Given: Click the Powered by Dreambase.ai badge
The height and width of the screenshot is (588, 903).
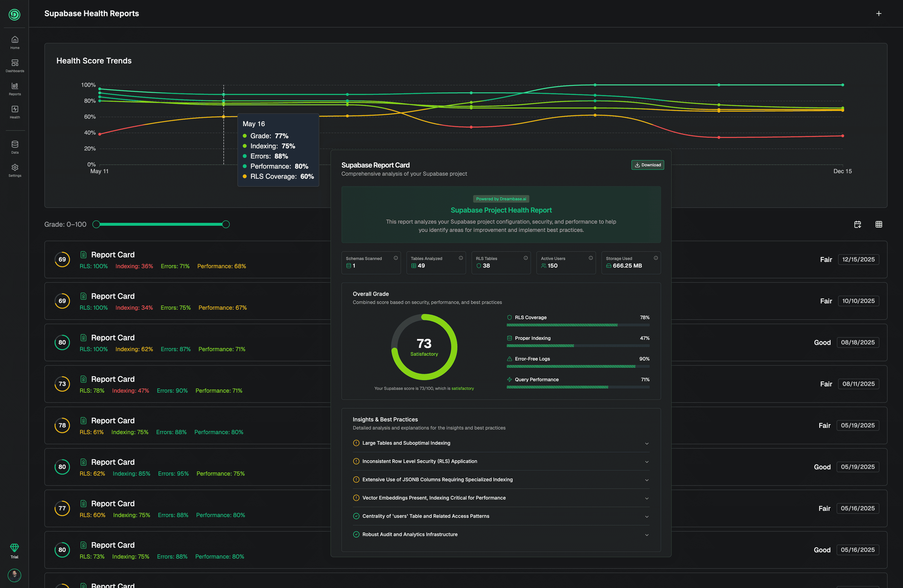Looking at the screenshot, I should tap(501, 199).
